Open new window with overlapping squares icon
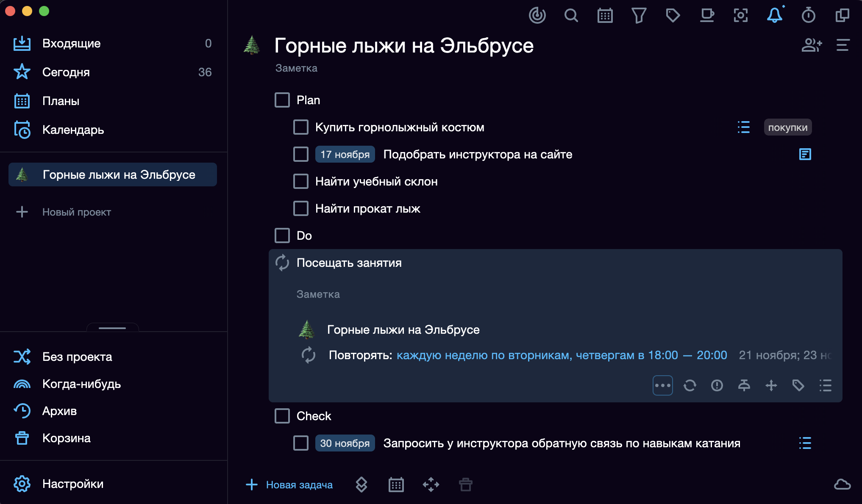Viewport: 862px width, 504px height. (842, 16)
